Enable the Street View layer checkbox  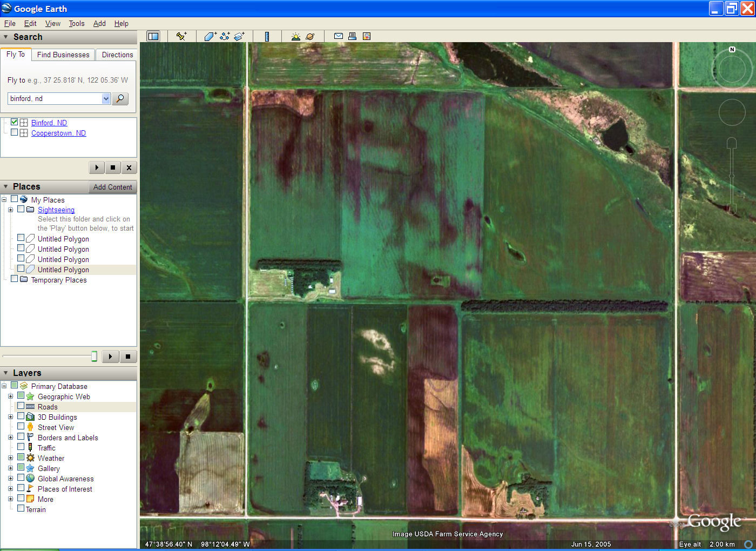pyautogui.click(x=21, y=427)
